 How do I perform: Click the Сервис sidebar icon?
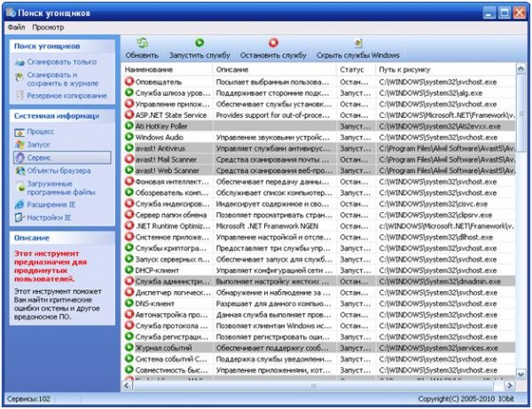(20, 158)
